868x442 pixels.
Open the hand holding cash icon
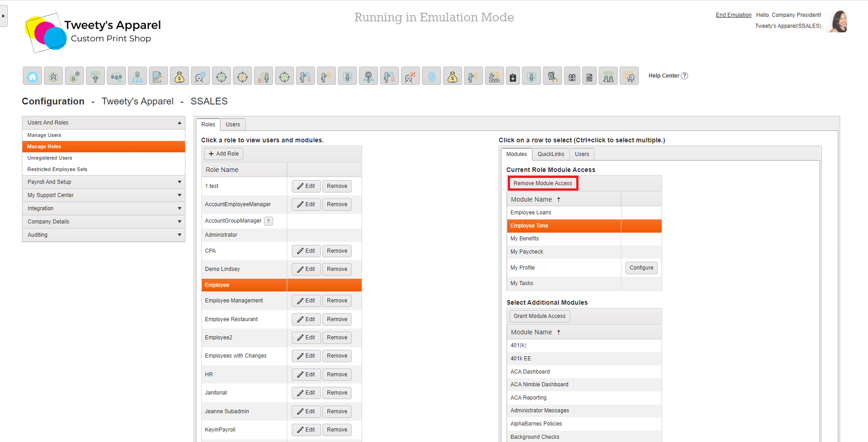click(552, 76)
